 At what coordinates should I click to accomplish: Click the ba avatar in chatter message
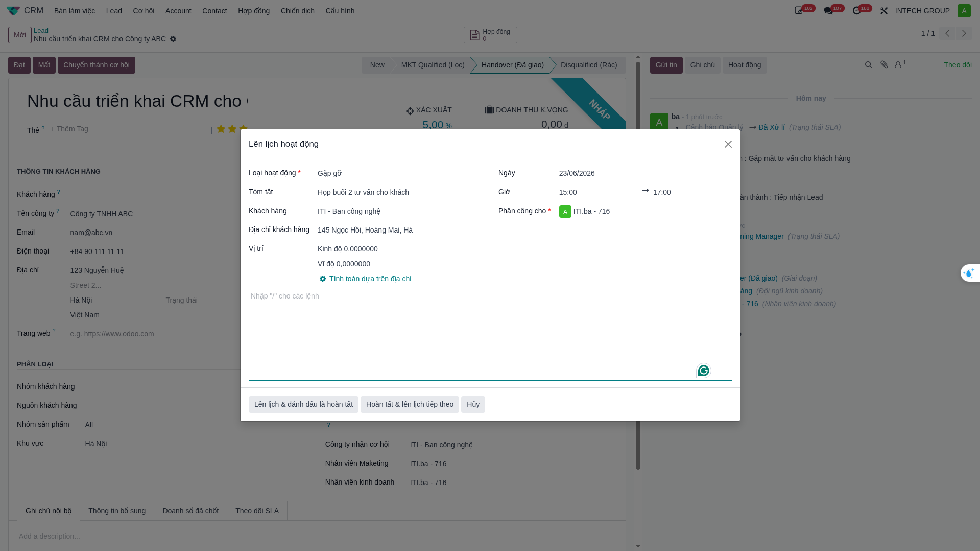coord(659,122)
